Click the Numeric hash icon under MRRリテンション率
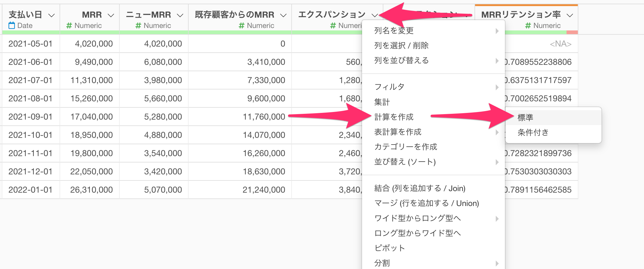The width and height of the screenshot is (644, 269). pos(528,26)
